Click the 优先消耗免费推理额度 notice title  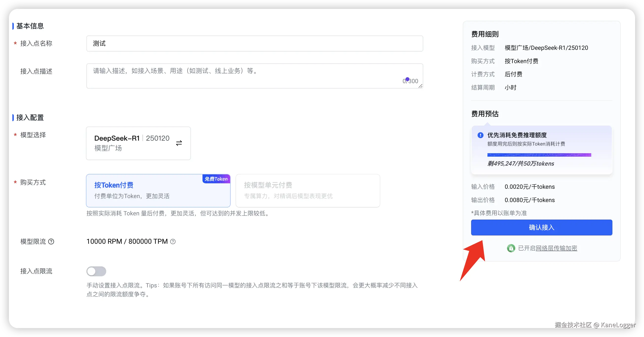click(x=517, y=135)
